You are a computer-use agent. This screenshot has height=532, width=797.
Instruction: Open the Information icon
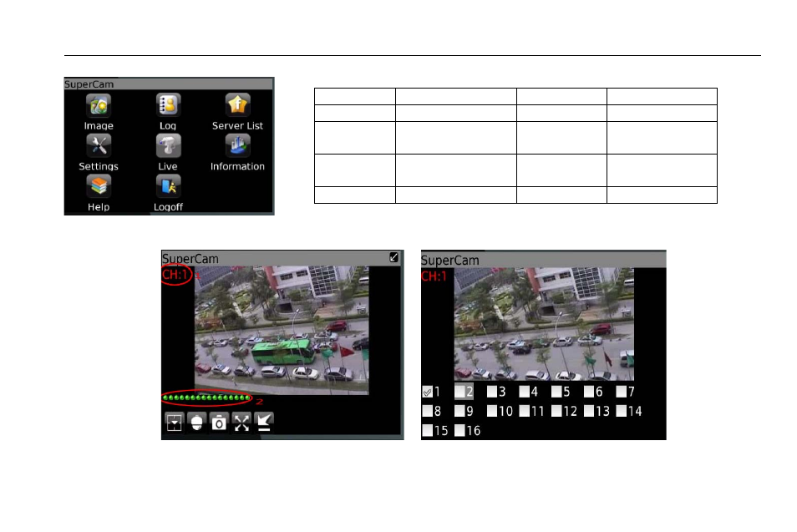[x=237, y=146]
